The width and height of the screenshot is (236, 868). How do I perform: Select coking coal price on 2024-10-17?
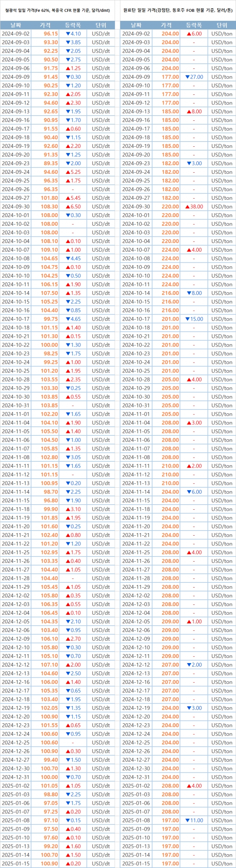point(170,319)
